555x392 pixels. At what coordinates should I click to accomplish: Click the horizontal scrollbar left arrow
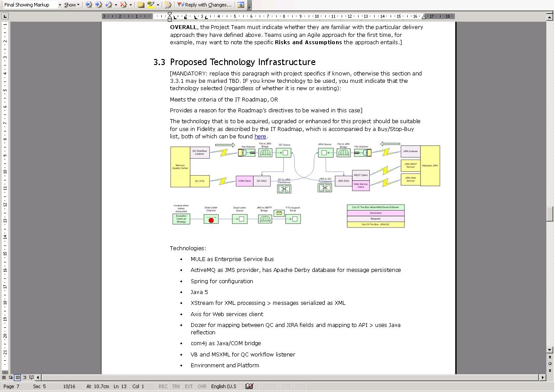point(38,377)
